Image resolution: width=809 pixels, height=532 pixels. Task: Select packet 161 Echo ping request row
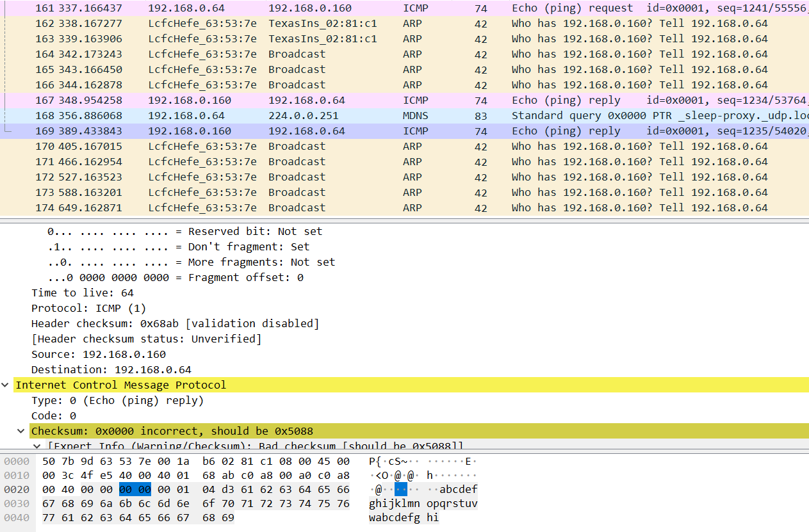click(404, 8)
